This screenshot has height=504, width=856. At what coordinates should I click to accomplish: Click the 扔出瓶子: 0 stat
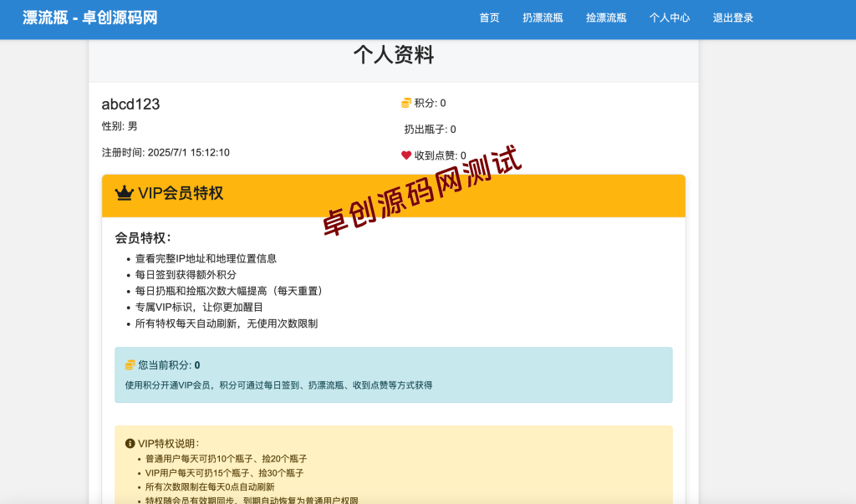430,130
